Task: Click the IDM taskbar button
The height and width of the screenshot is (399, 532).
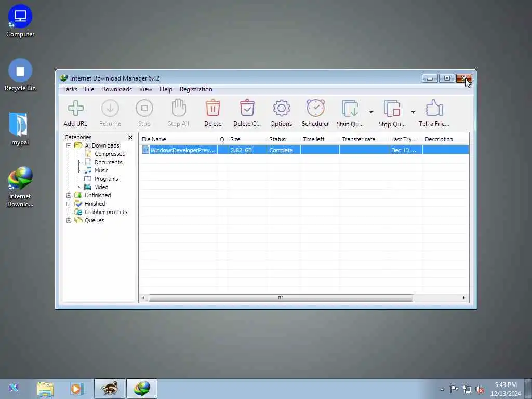Action: coord(142,389)
